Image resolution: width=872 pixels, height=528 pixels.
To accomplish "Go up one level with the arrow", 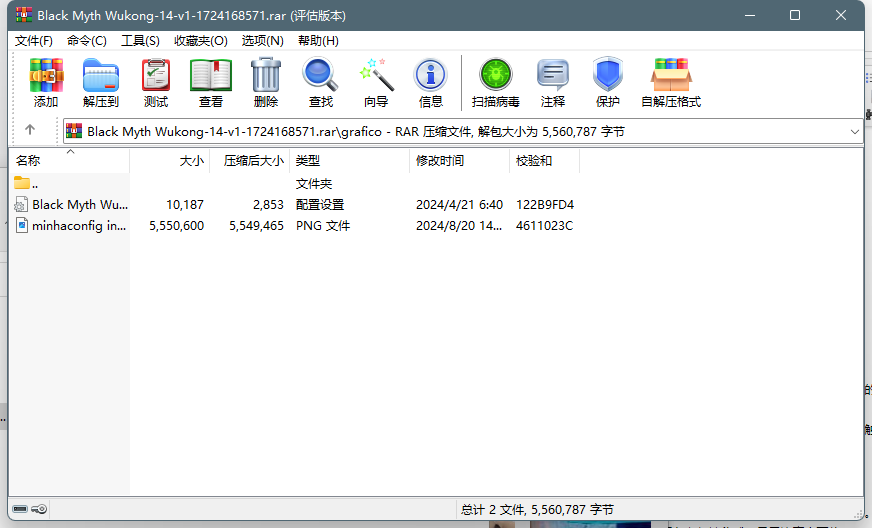I will coord(30,130).
